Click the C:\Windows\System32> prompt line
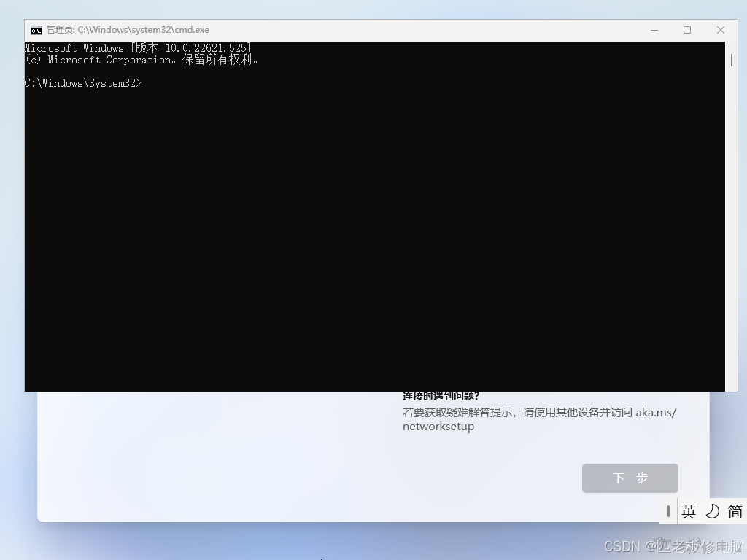747x560 pixels. point(83,83)
